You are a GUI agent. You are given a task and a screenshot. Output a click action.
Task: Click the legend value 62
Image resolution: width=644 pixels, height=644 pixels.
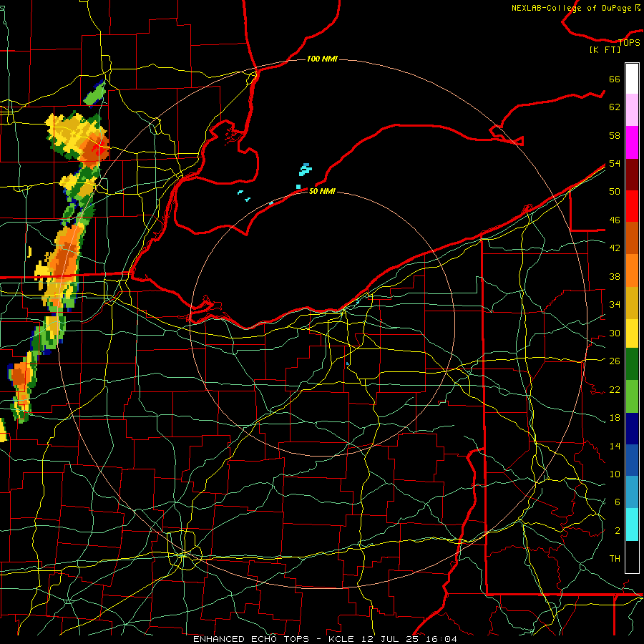click(x=615, y=107)
